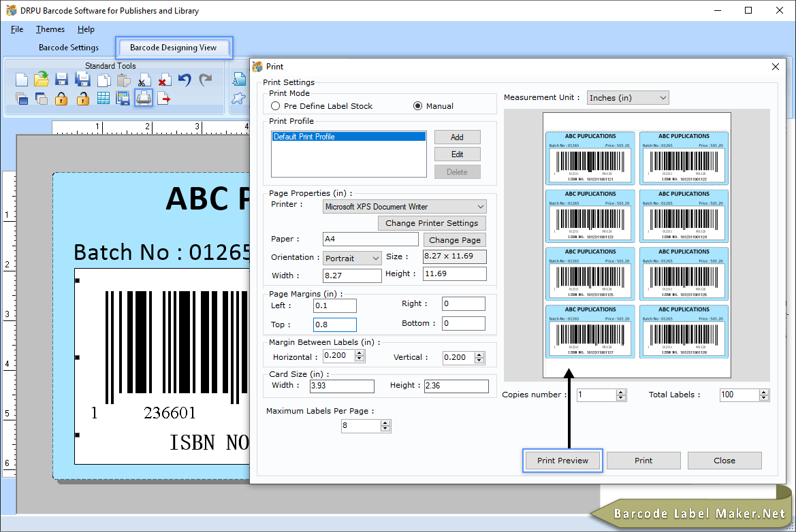Click the page Width field 8.27
Screen dimensions: 796x532
[x=352, y=276]
